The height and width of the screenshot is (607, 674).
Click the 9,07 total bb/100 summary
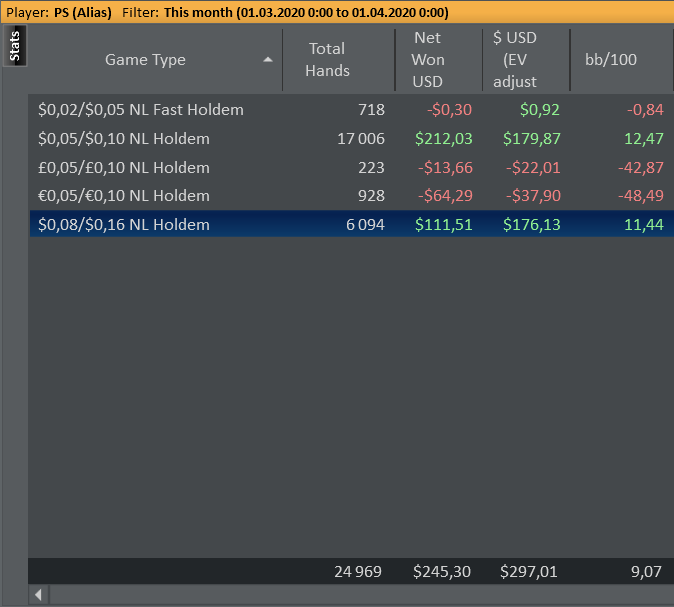(646, 571)
